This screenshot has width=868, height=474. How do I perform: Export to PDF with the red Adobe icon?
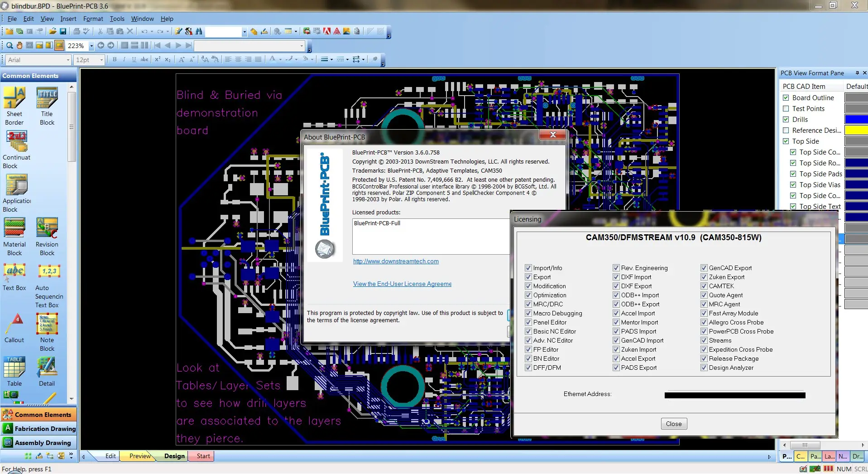327,31
